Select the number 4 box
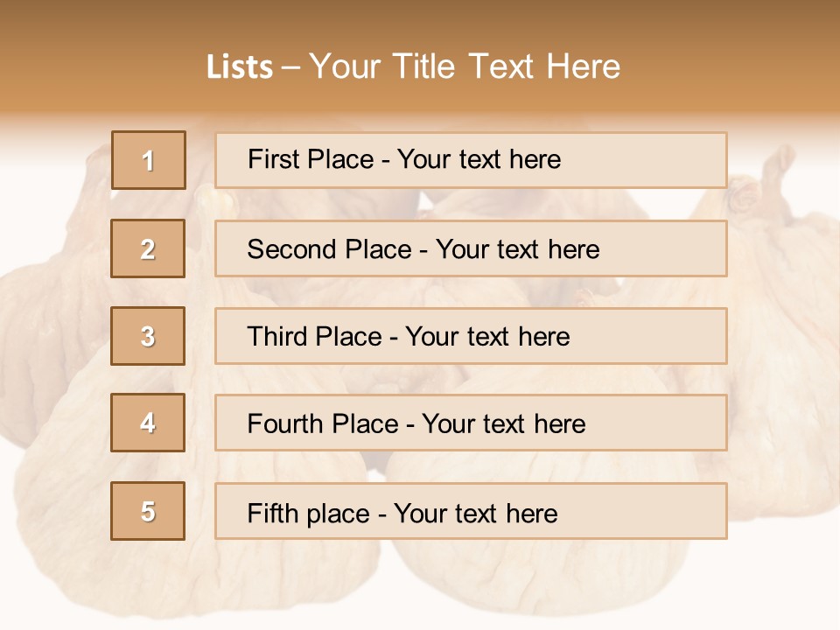This screenshot has width=840, height=630. (x=148, y=423)
